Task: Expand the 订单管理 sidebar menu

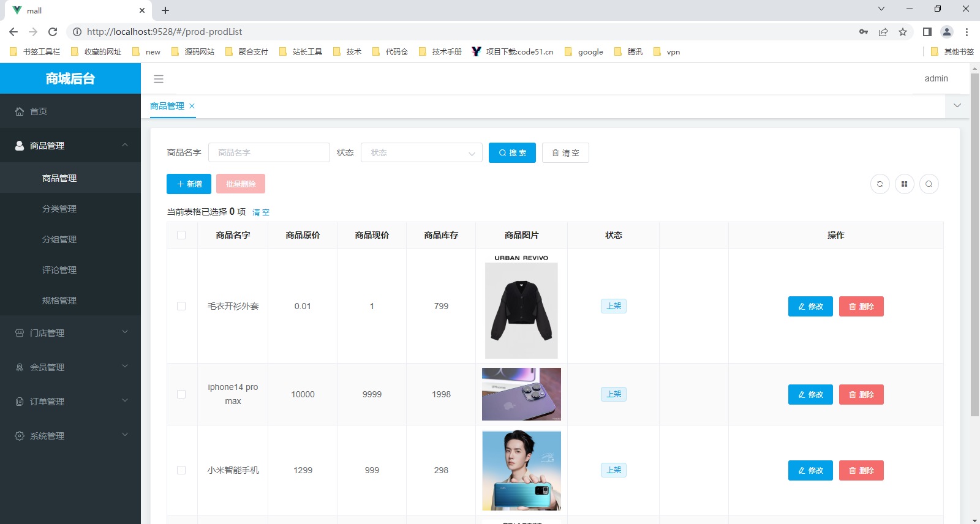Action: click(125, 402)
